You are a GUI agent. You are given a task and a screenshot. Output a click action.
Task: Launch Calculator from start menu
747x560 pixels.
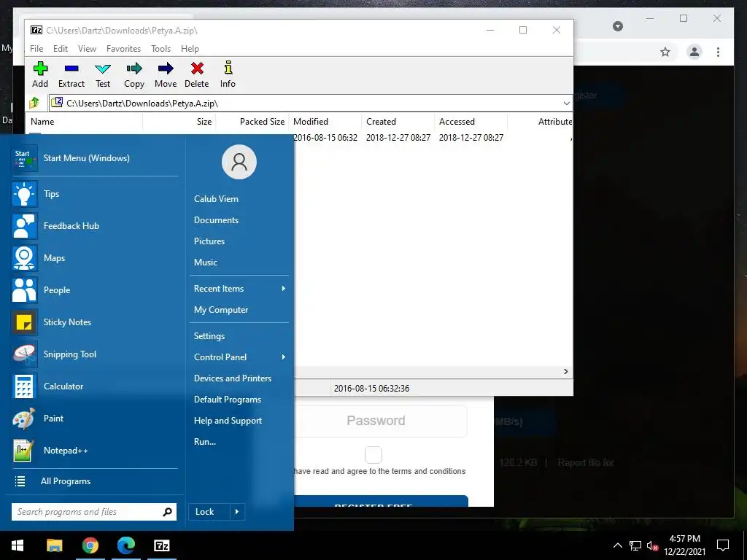pyautogui.click(x=94, y=386)
